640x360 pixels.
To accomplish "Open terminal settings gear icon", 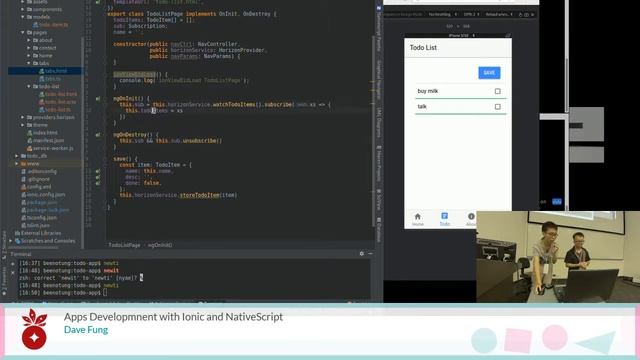I will [x=362, y=254].
